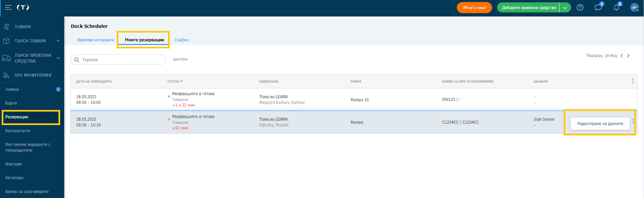Open ФИЛТРИ filters
Screen dimensions: 644x198
(x=180, y=60)
